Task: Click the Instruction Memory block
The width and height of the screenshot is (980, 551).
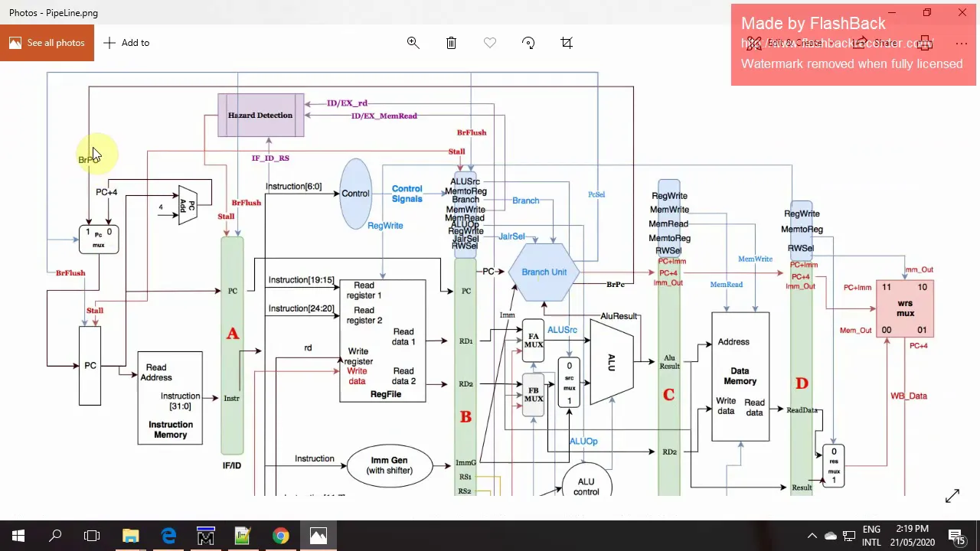Action: coord(170,398)
